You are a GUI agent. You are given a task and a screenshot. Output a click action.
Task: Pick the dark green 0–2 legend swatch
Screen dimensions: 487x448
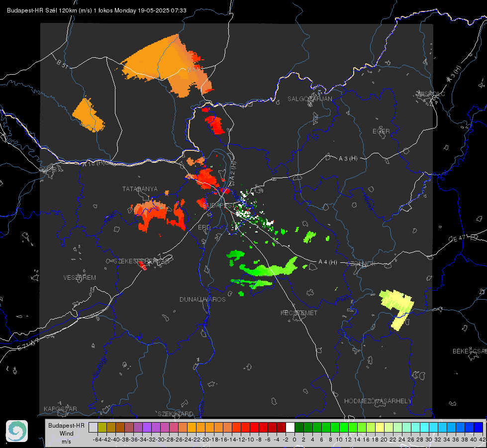click(x=299, y=427)
